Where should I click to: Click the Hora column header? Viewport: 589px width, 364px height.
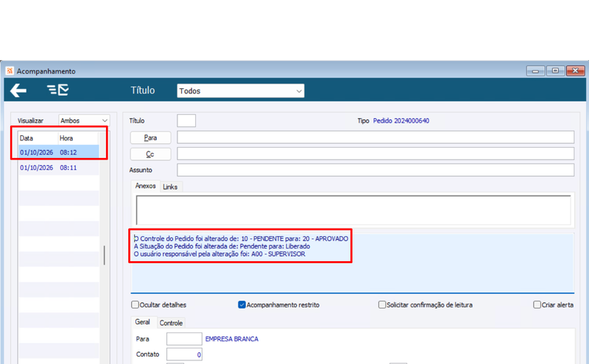pyautogui.click(x=79, y=138)
